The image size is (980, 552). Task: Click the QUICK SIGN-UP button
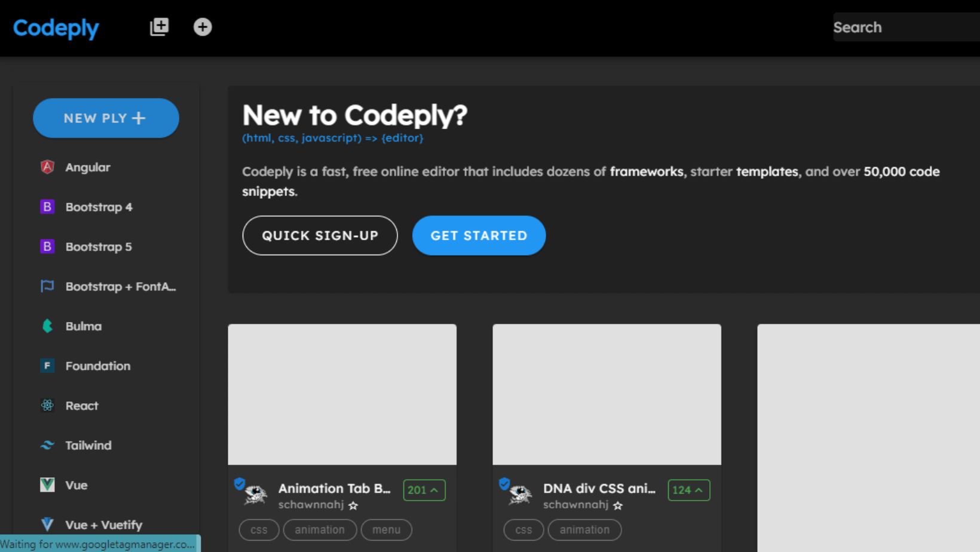[320, 235]
